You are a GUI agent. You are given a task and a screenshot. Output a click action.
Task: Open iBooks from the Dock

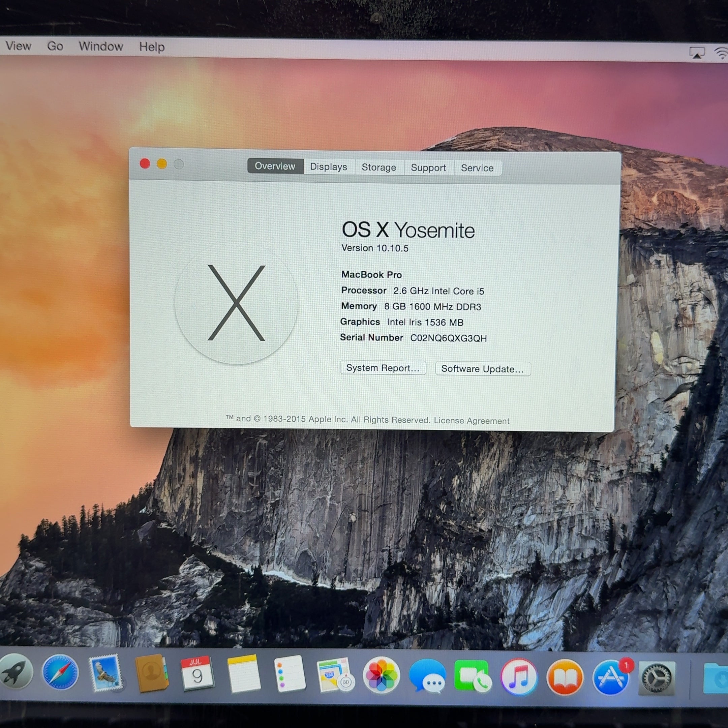(565, 677)
